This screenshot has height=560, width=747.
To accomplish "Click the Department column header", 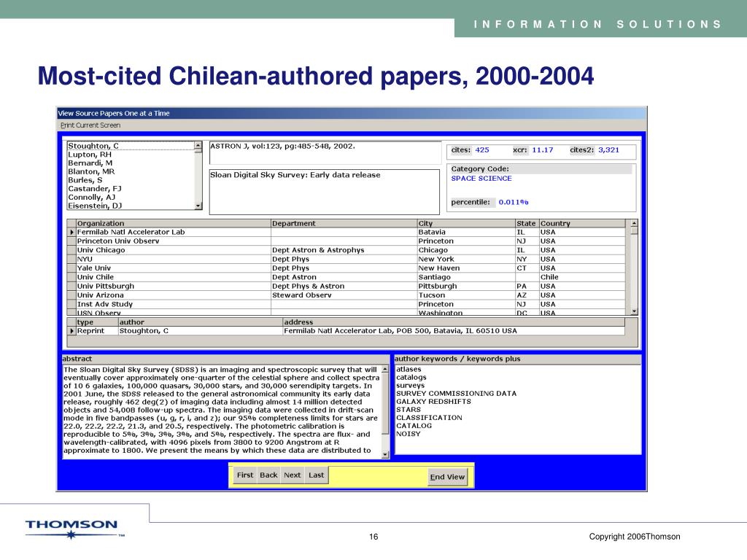I will pyautogui.click(x=344, y=223).
